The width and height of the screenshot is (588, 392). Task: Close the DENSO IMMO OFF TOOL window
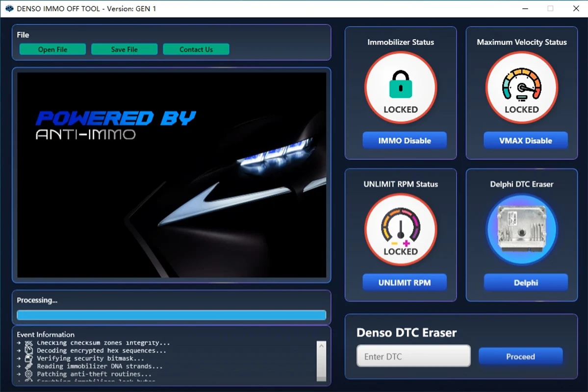pos(576,8)
